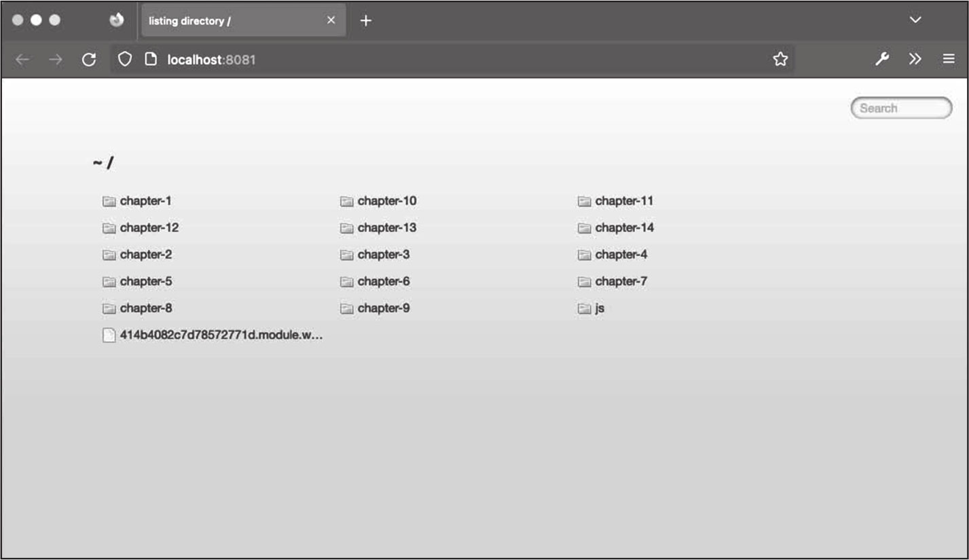The height and width of the screenshot is (560, 969).
Task: Open a new tab with plus button
Action: click(x=366, y=20)
